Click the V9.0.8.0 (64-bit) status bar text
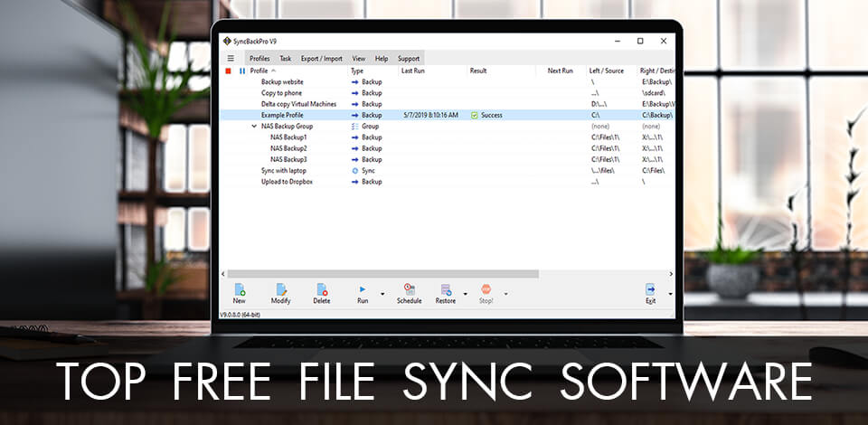Viewport: 868px width, 425px height. (x=241, y=315)
